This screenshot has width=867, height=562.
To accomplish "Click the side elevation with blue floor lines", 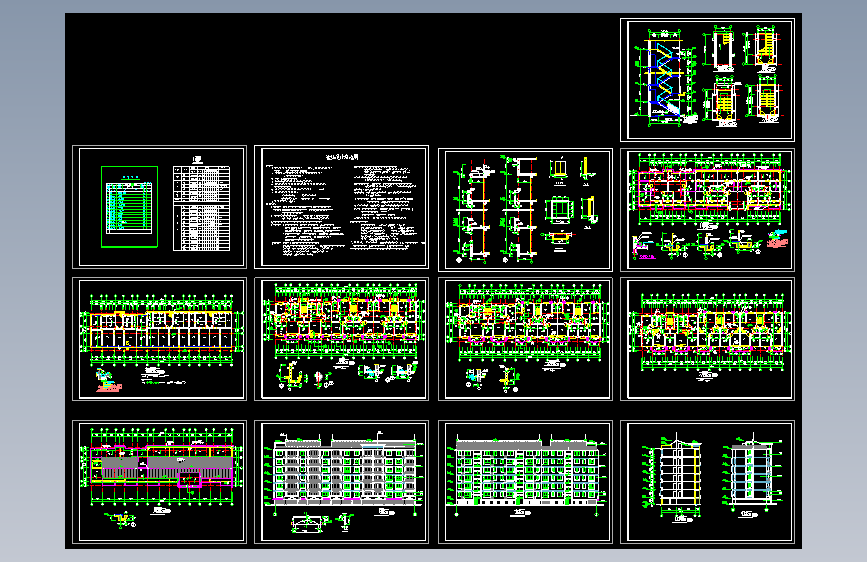I will coord(752,473).
